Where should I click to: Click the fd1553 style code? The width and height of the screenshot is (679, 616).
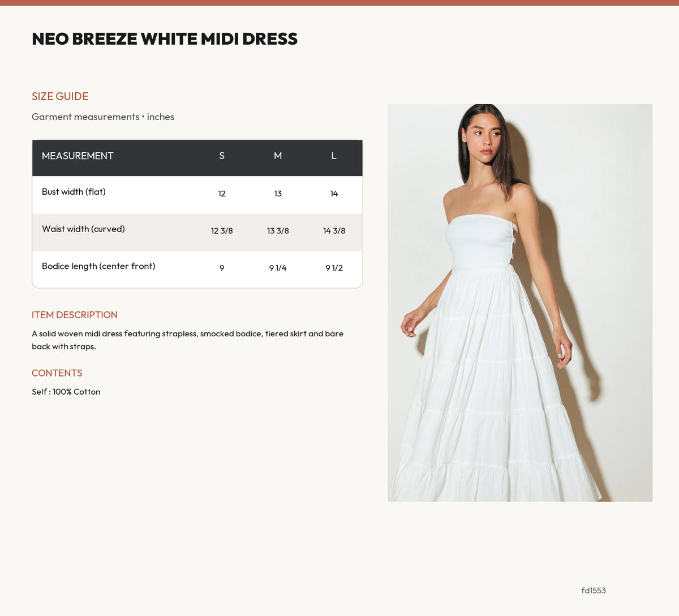[x=594, y=591]
